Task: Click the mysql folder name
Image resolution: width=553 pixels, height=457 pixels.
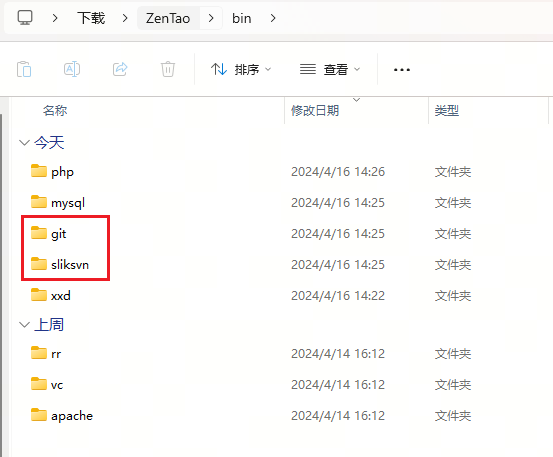Action: (68, 203)
